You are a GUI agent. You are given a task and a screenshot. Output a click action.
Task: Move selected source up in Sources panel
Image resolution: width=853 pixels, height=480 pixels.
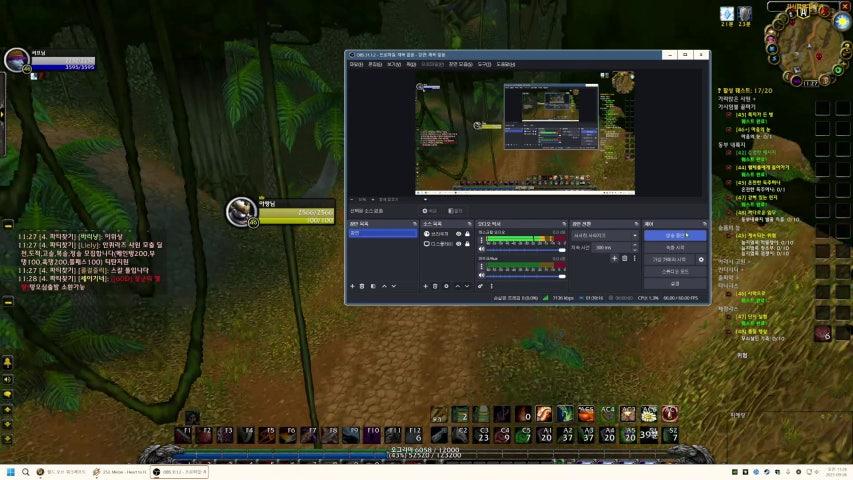click(x=457, y=286)
